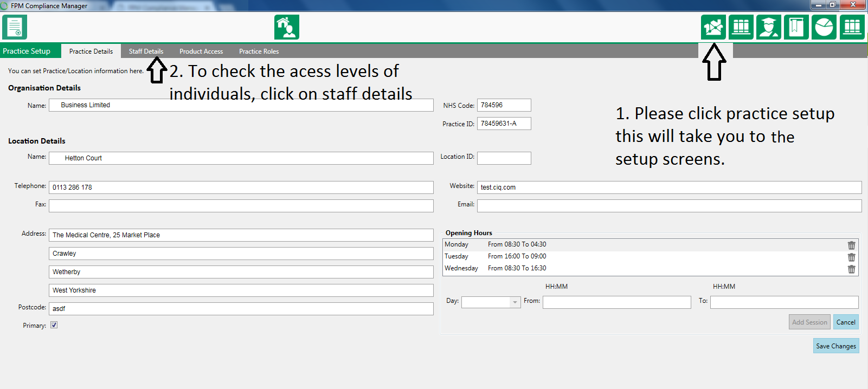This screenshot has width=868, height=389.
Task: Open the graduate training icon
Action: pos(768,27)
